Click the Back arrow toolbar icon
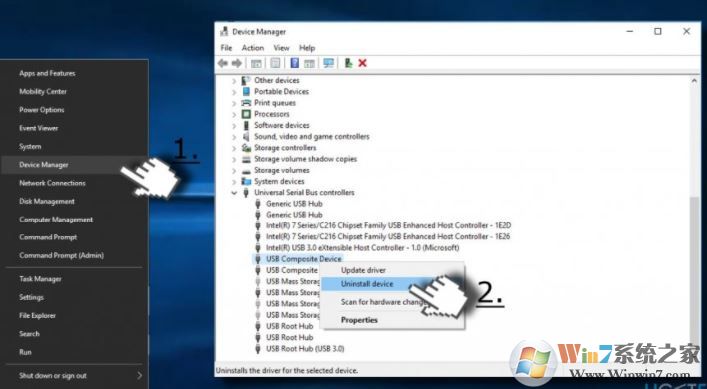 [222, 64]
